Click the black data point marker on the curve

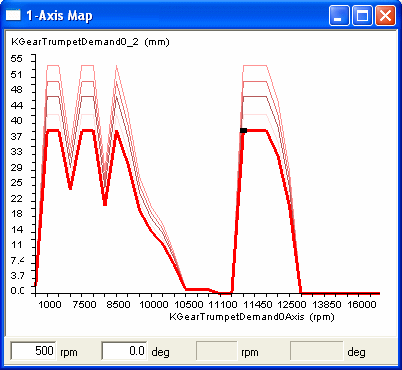(244, 130)
